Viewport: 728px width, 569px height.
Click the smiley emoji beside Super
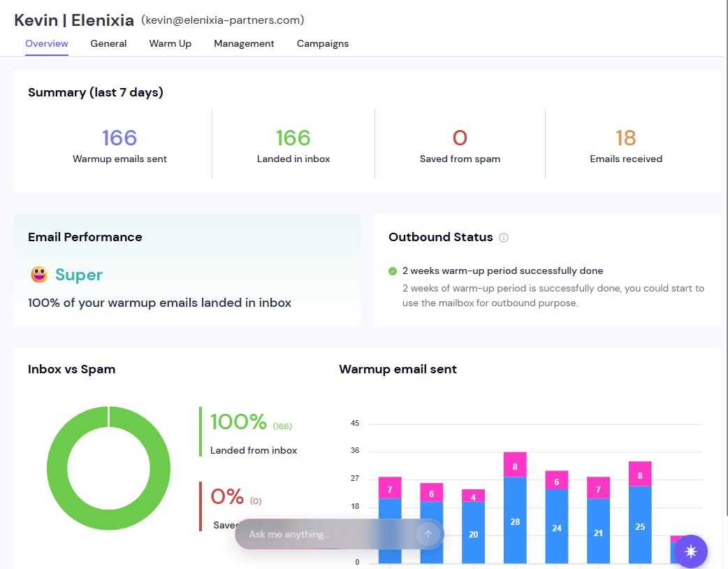click(39, 275)
